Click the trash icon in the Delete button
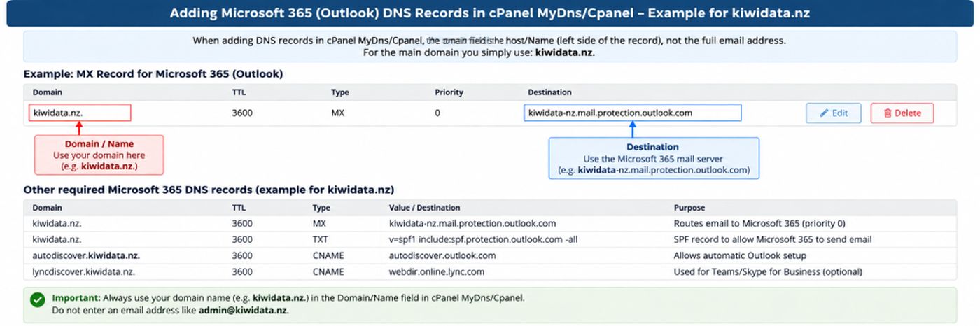The width and height of the screenshot is (980, 326). coord(888,113)
